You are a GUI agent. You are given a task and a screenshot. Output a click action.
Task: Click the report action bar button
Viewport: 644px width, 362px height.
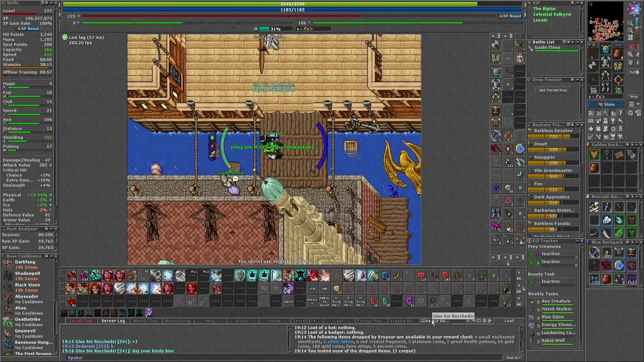point(288,302)
